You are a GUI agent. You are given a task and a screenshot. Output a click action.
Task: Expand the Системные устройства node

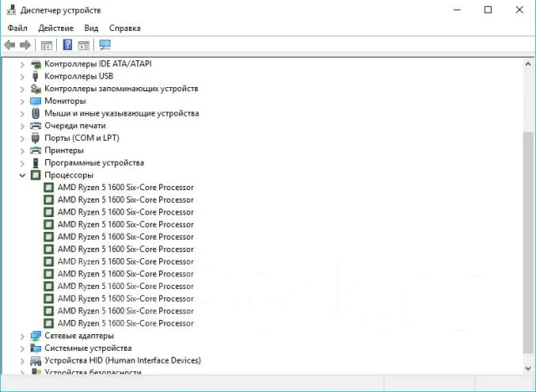(23, 348)
